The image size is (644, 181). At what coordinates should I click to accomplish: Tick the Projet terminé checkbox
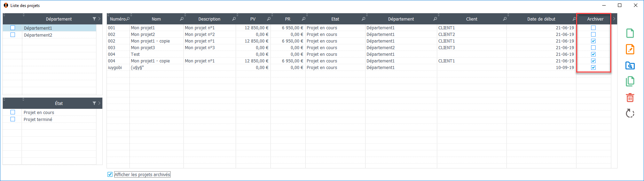pos(13,119)
